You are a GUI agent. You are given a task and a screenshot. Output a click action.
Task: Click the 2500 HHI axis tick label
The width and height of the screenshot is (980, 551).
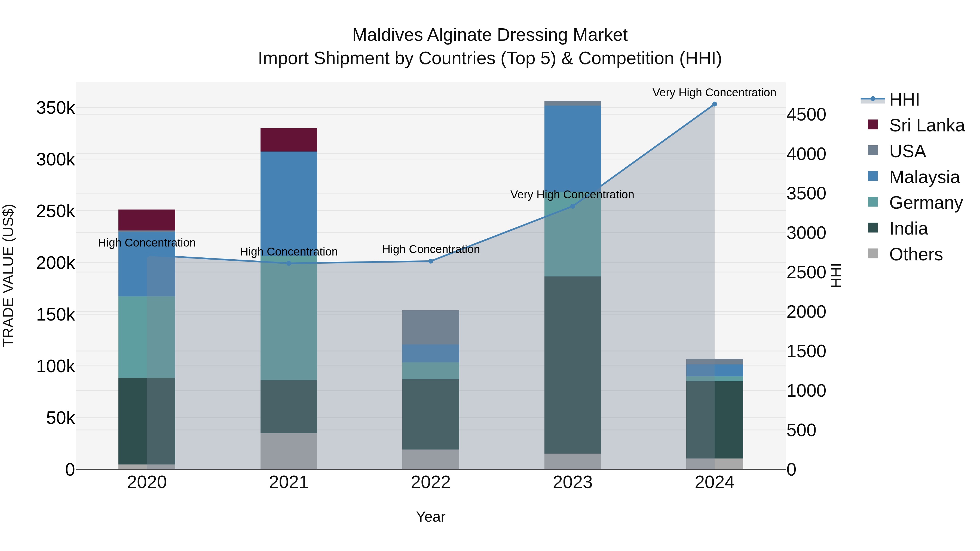click(x=806, y=272)
